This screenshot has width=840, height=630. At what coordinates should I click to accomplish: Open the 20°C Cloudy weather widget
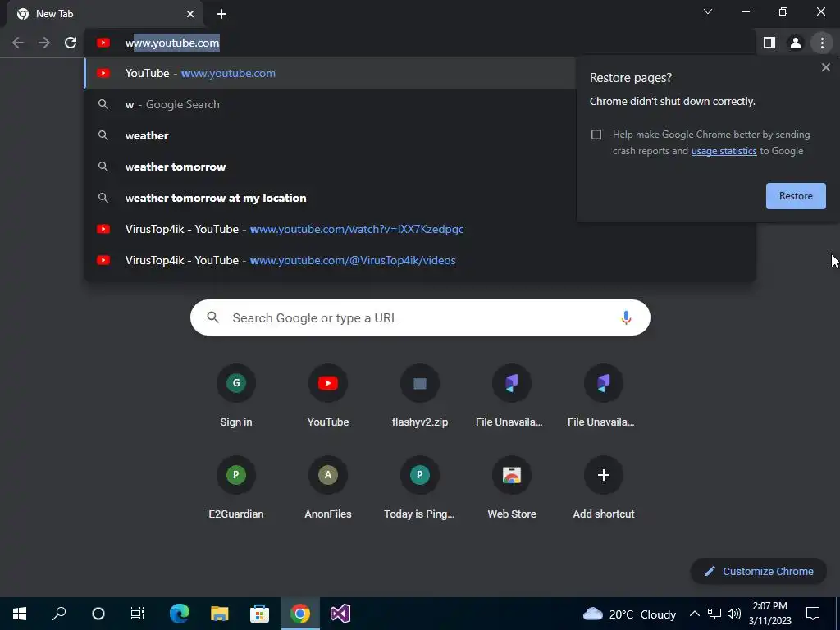click(629, 614)
